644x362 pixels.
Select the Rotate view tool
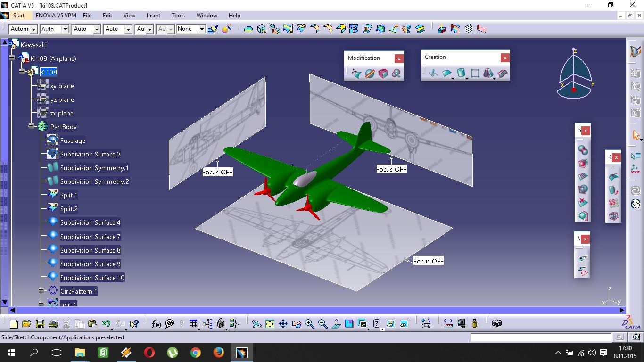(296, 324)
